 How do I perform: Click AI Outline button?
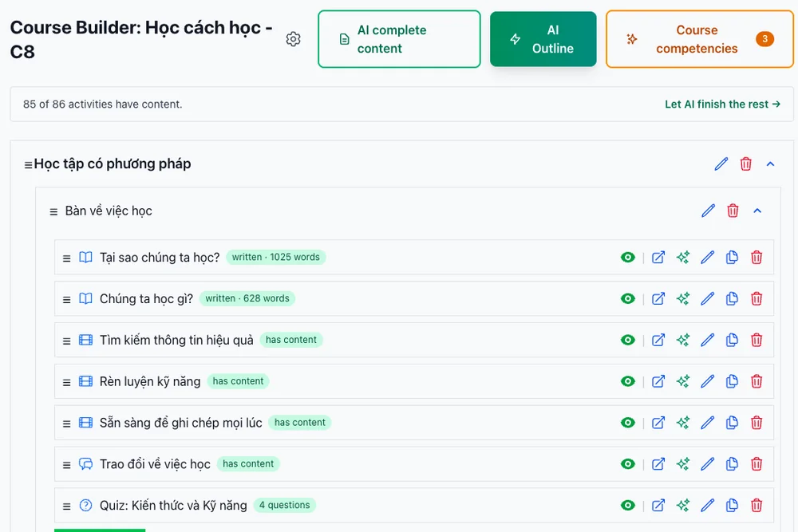(543, 39)
